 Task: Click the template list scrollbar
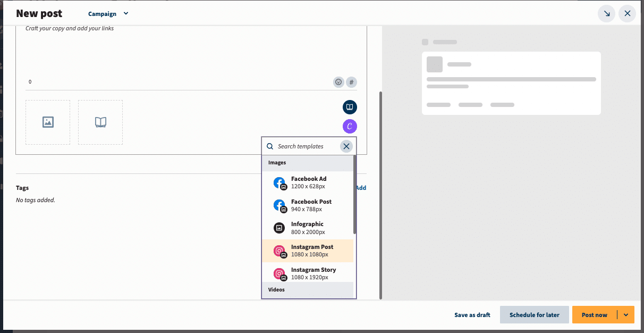click(354, 194)
